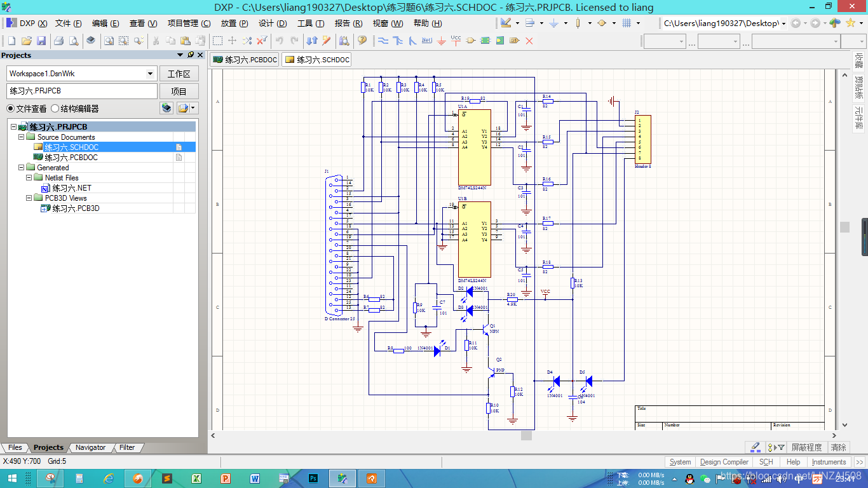Select the 结构编辑器 radio button
The image size is (868, 488).
(x=55, y=109)
